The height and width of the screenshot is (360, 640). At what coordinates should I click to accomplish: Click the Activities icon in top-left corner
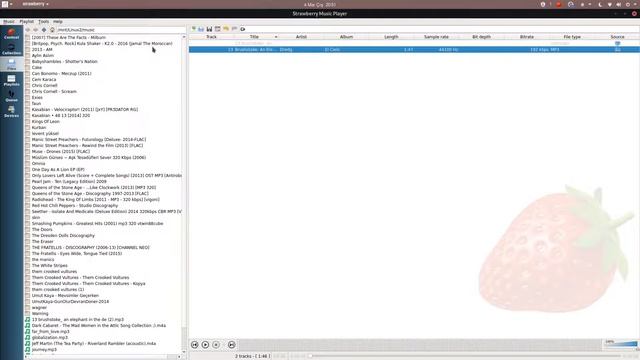point(5,4)
